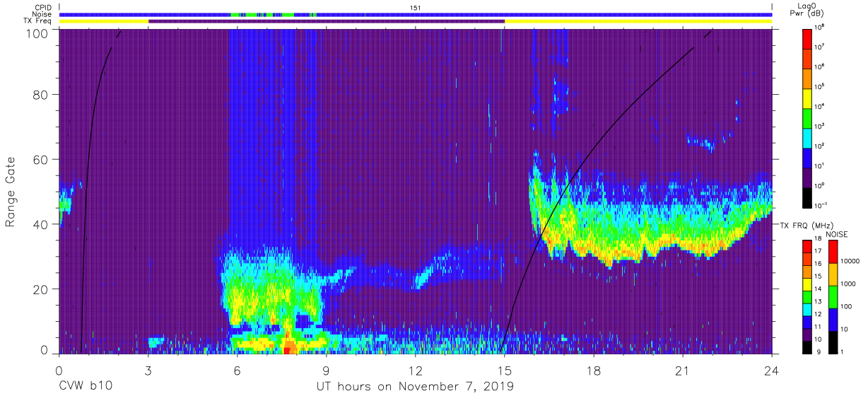Click the 1 noise legend label
868x401 pixels.
point(842,351)
